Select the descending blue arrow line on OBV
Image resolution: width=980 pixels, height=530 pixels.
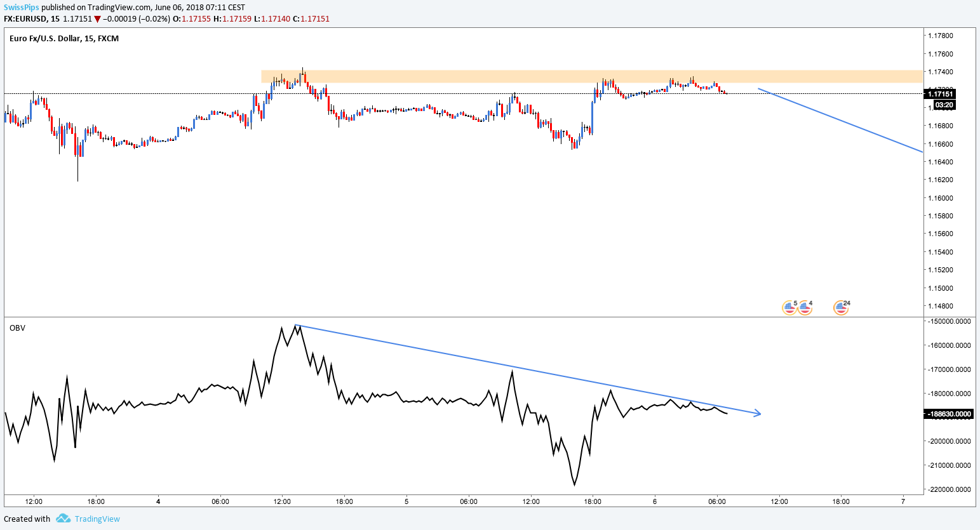tap(528, 370)
